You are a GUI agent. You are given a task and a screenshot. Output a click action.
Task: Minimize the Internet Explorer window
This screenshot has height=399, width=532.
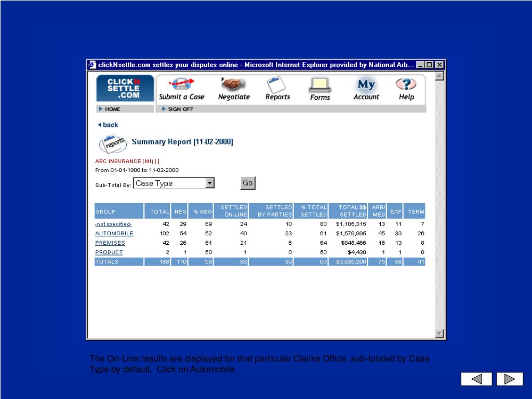(420, 65)
